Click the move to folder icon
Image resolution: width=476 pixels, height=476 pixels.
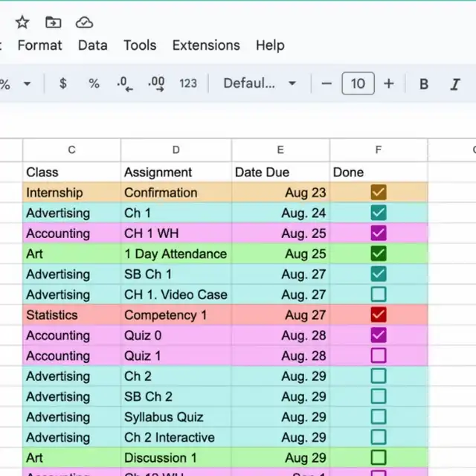click(54, 22)
